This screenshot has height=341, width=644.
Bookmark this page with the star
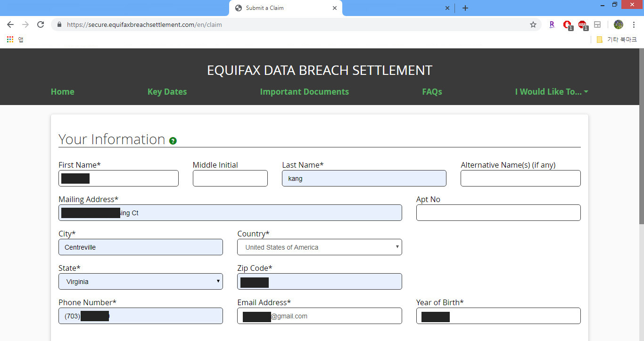(533, 24)
